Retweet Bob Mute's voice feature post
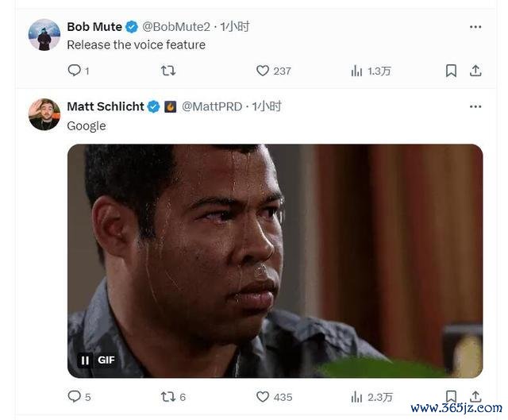Image resolution: width=508 pixels, height=420 pixels. point(168,71)
